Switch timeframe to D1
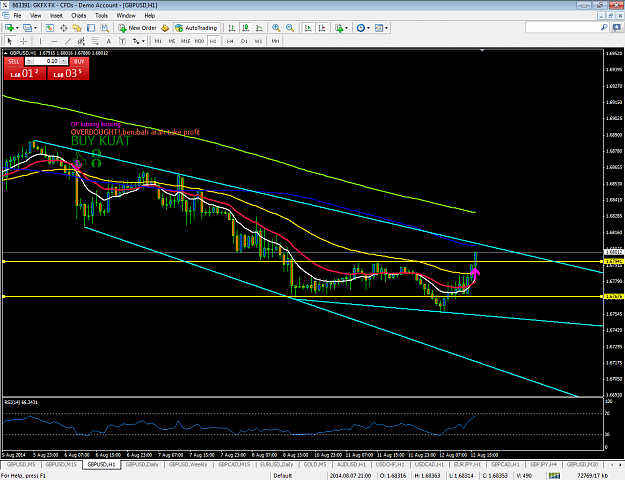Screen dimensions: 625x480 244,41
